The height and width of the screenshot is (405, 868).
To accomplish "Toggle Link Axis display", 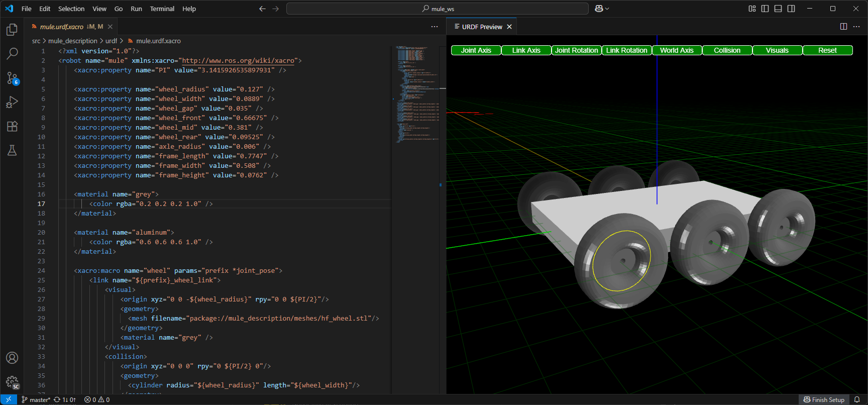I will [526, 50].
